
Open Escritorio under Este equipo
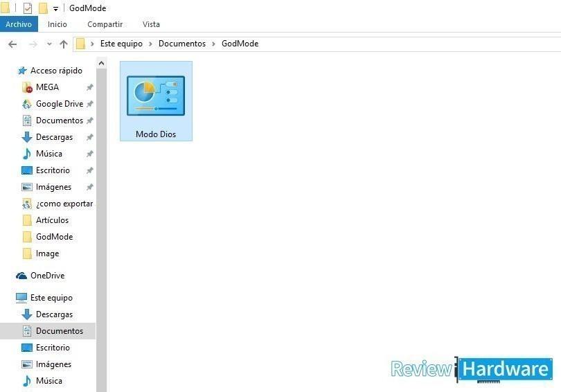(53, 347)
